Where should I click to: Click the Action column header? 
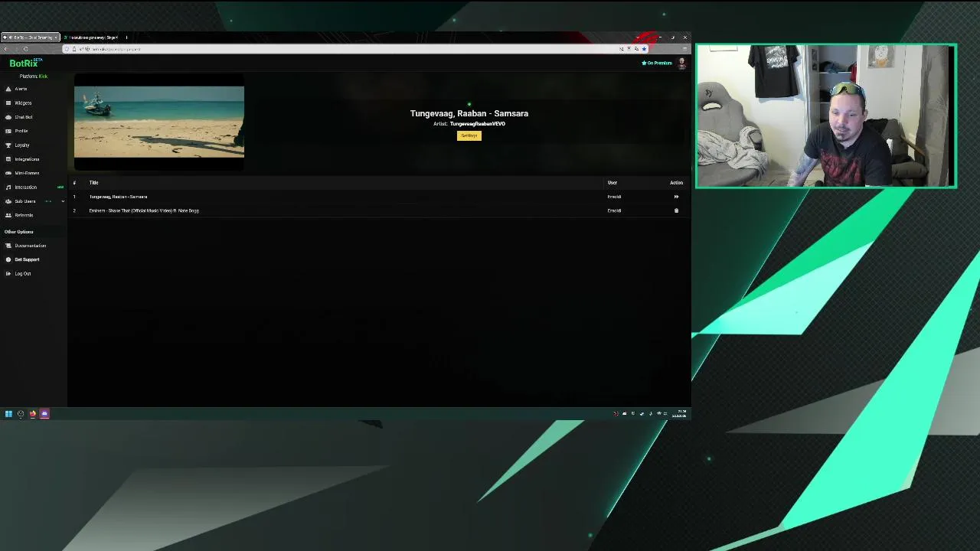pos(677,183)
